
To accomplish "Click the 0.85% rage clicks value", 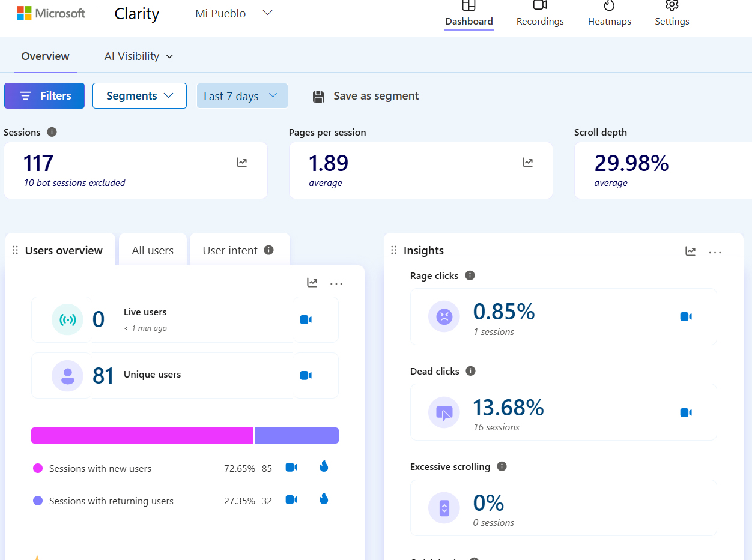I will pyautogui.click(x=504, y=312).
